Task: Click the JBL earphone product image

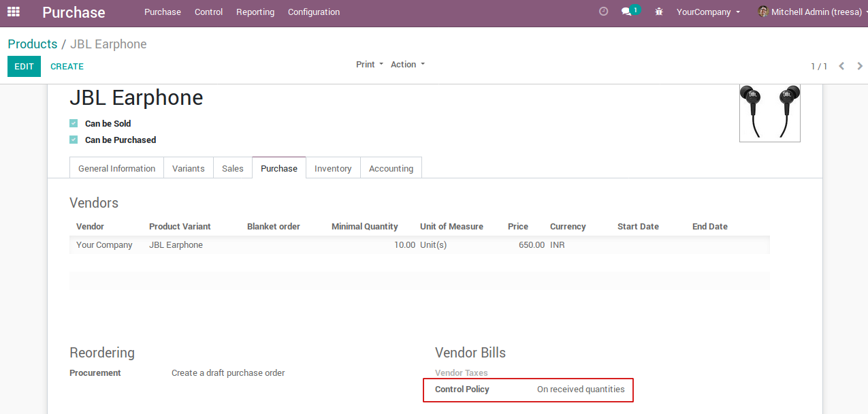Action: click(x=770, y=113)
